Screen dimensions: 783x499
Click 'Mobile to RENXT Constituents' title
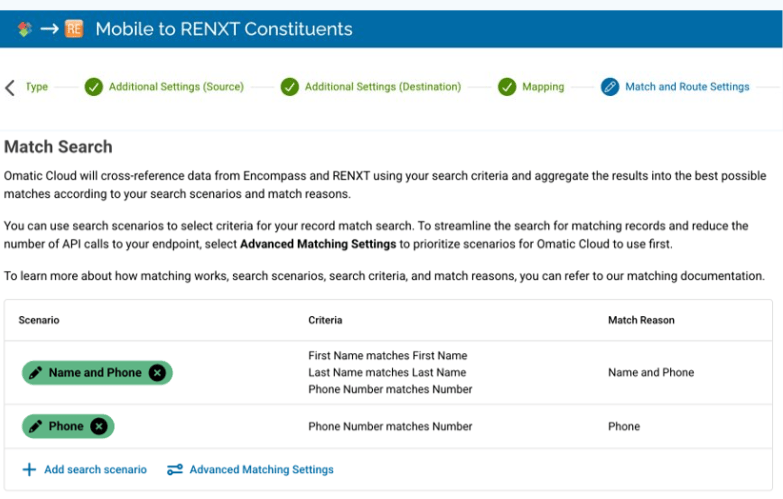click(x=224, y=29)
